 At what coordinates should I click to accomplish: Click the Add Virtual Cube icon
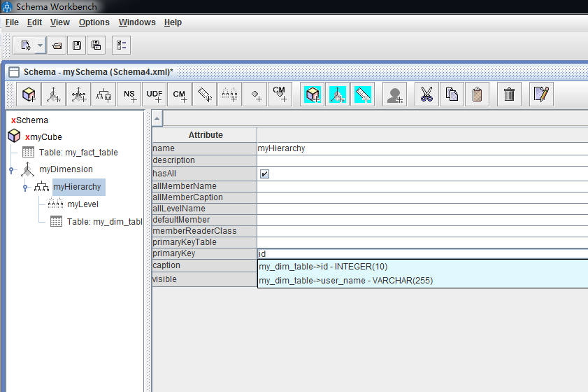point(313,94)
